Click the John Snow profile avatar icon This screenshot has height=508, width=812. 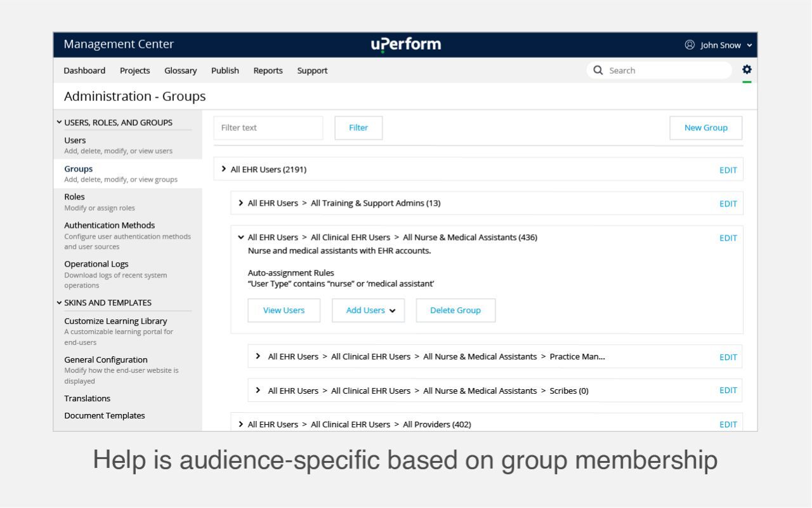click(689, 45)
